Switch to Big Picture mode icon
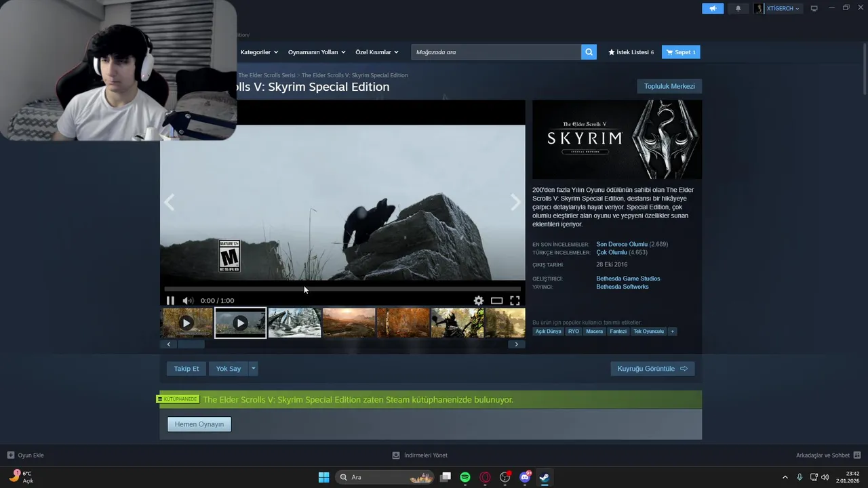Screen dimensions: 868x488 (814, 8)
